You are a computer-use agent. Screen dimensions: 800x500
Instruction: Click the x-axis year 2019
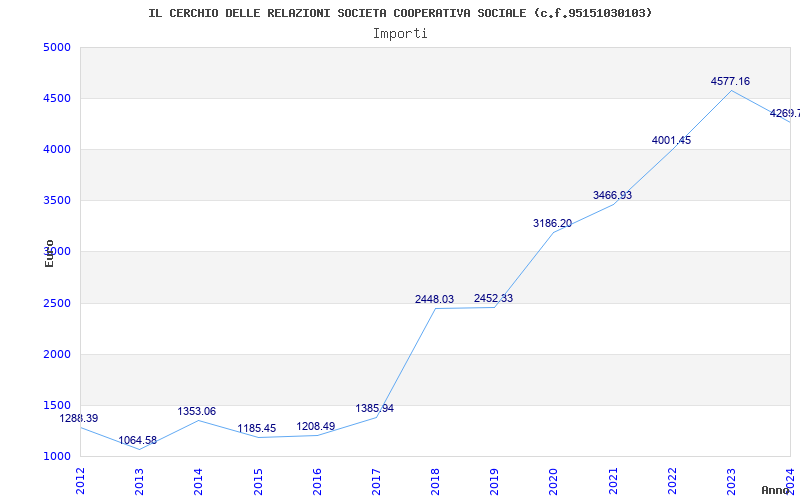494,481
